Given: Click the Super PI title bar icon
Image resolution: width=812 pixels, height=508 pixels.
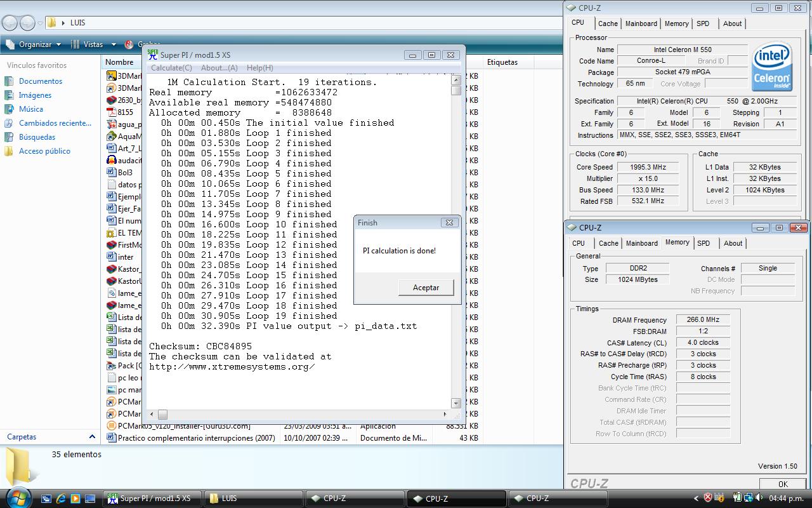Looking at the screenshot, I should pyautogui.click(x=152, y=55).
